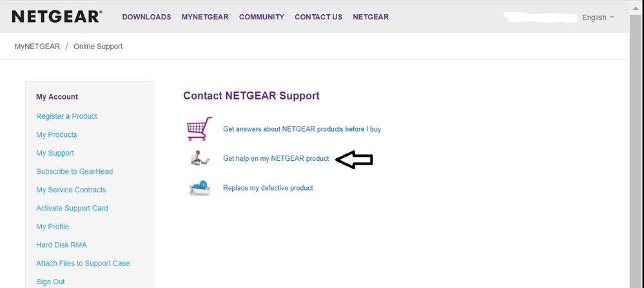Click the NETGEAR logo
The height and width of the screenshot is (288, 644).
[x=57, y=17]
